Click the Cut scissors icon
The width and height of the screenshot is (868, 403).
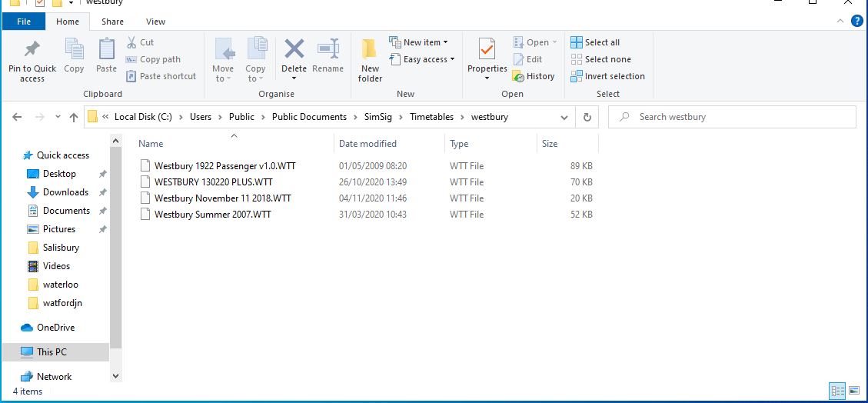pos(131,42)
